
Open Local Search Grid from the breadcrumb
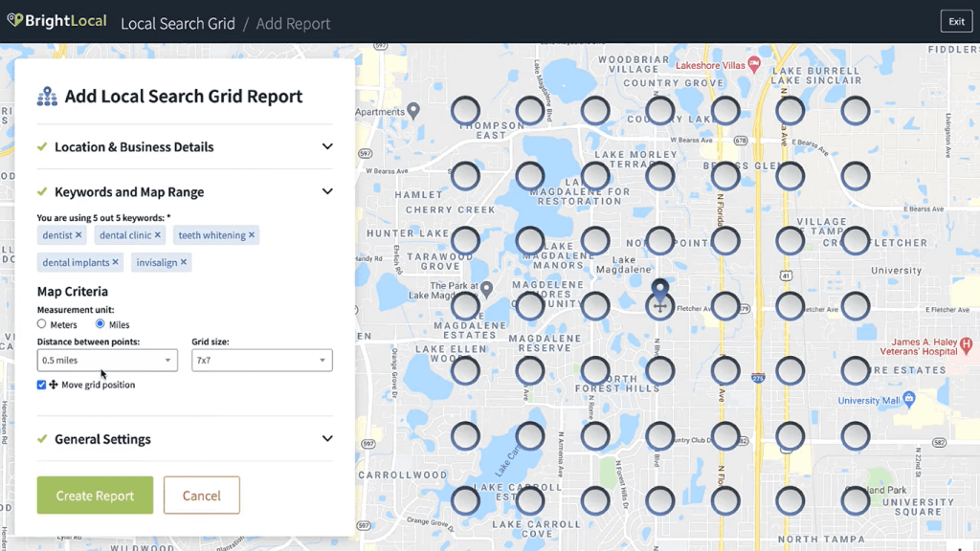click(x=178, y=23)
